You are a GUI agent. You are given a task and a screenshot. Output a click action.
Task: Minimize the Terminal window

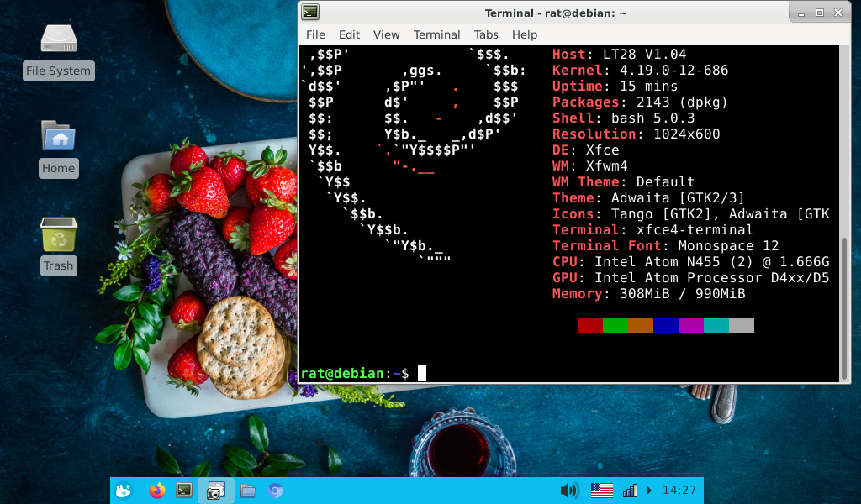pos(801,13)
